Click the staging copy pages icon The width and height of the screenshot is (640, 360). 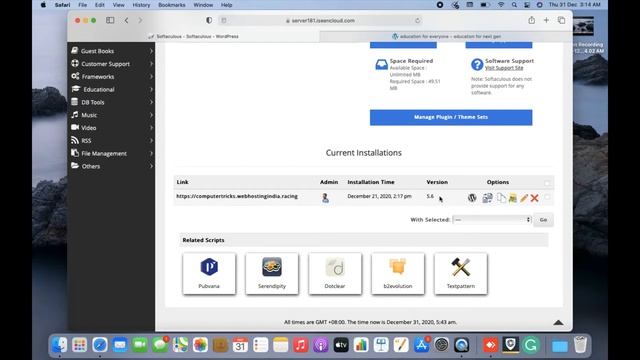click(x=501, y=198)
